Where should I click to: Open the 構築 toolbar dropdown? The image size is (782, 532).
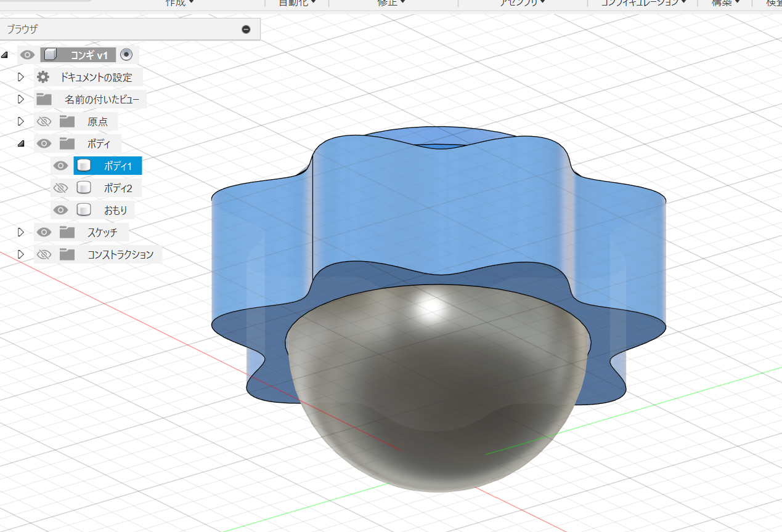(x=727, y=2)
